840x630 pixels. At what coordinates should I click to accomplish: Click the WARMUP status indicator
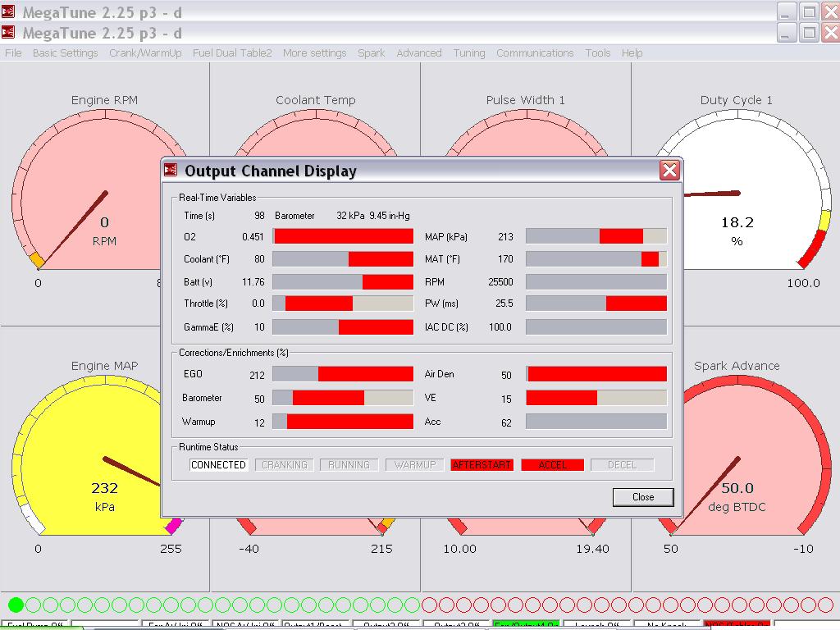point(414,465)
